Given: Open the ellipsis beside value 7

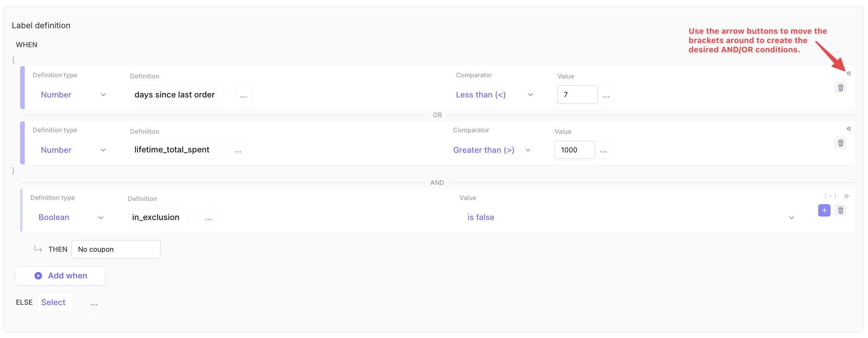Looking at the screenshot, I should [606, 95].
